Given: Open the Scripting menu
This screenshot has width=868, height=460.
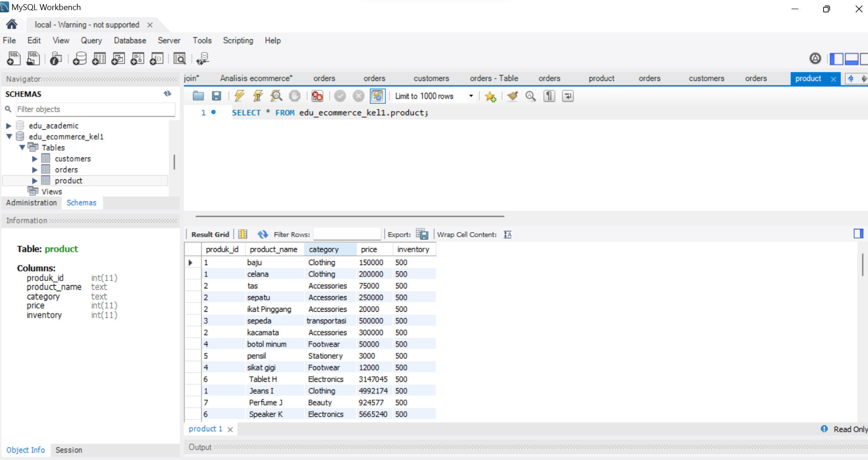Looking at the screenshot, I should pos(237,40).
